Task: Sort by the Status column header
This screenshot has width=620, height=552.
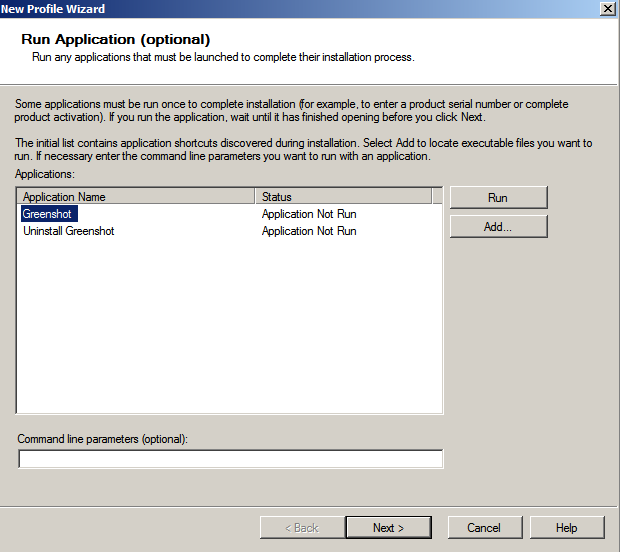Action: coord(343,197)
